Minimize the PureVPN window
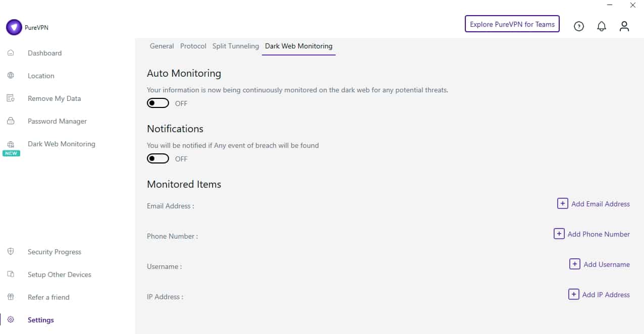The image size is (644, 334). 610,5
